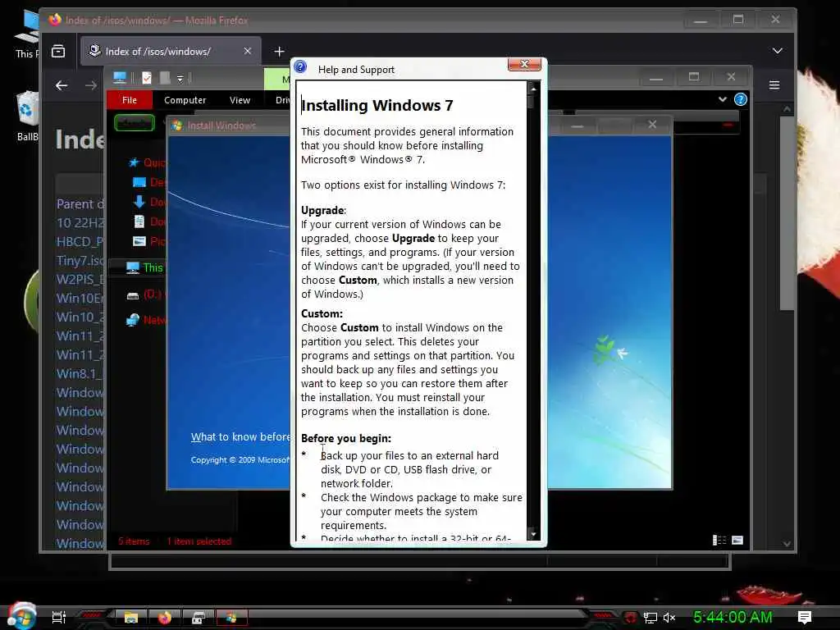Close the Install Windows dialog
Image resolution: width=840 pixels, height=630 pixels.
652,125
